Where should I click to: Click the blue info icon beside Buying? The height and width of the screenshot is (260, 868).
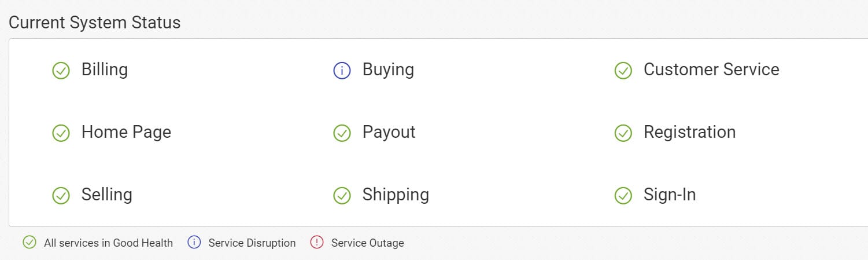click(342, 71)
